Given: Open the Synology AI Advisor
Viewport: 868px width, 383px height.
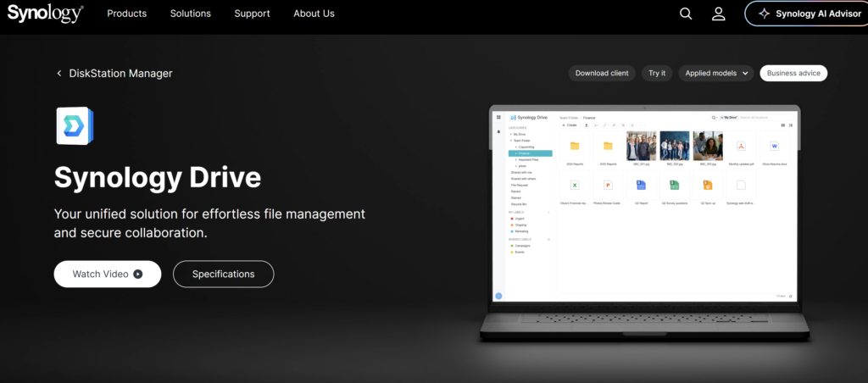Looking at the screenshot, I should [x=807, y=14].
